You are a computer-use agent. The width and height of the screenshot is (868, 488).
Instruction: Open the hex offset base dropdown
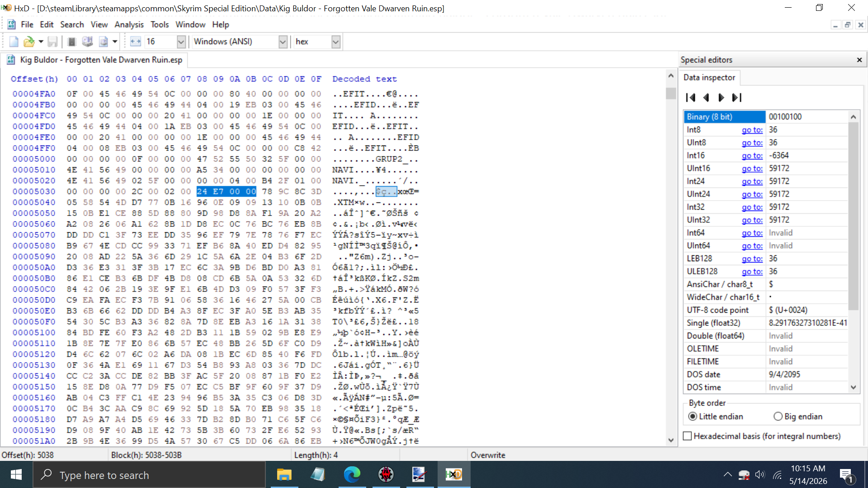335,42
